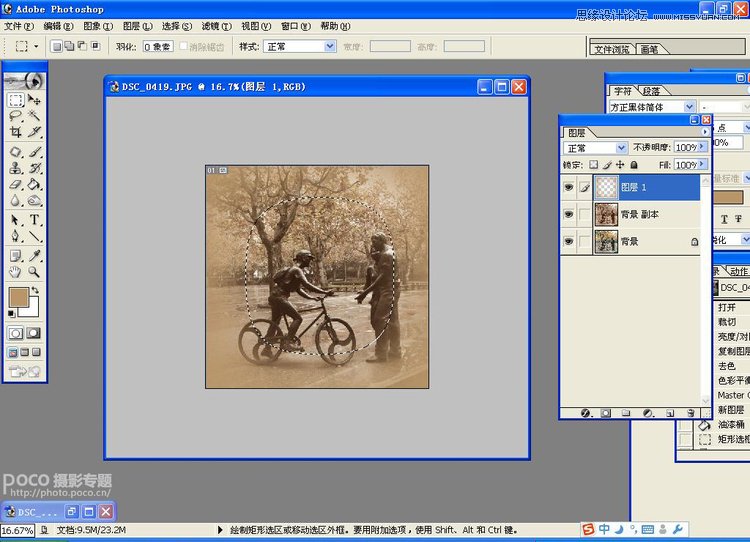This screenshot has height=542, width=750.
Task: Enable Quick Mask mode
Action: [x=33, y=333]
